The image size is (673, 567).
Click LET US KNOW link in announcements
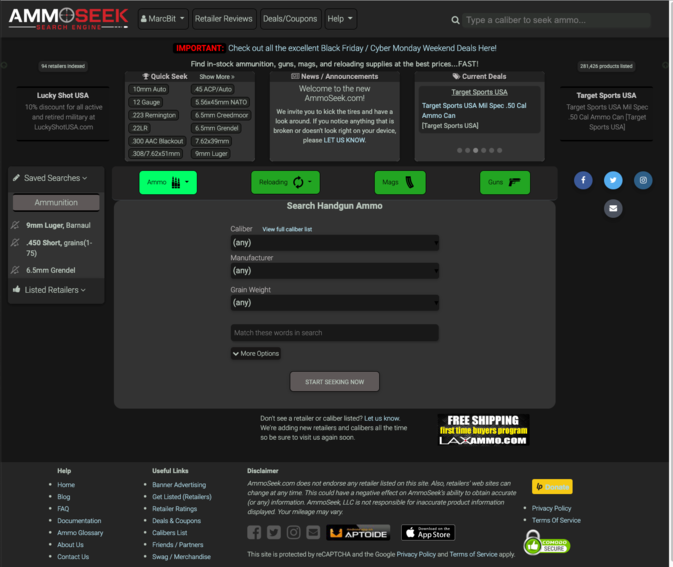[x=345, y=140]
